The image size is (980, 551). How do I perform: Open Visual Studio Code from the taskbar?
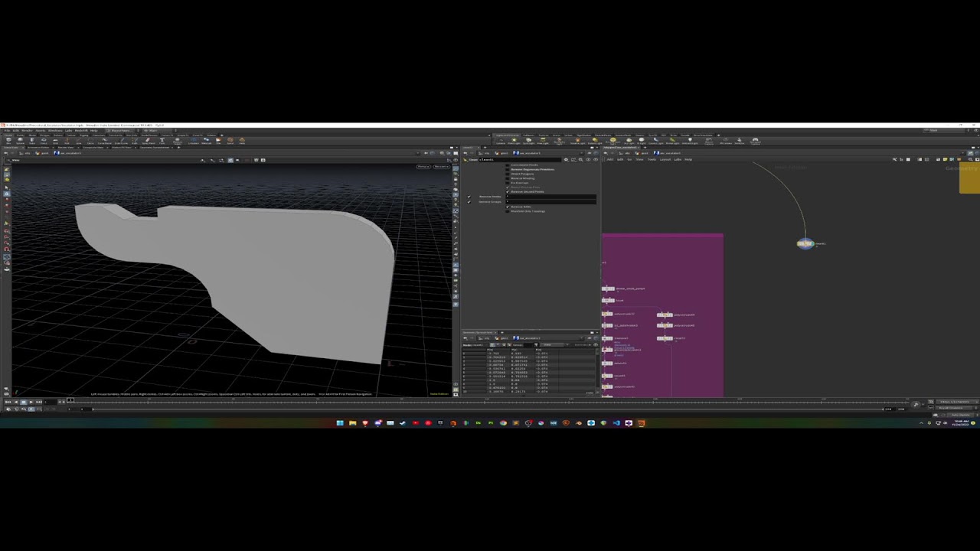[x=616, y=422]
